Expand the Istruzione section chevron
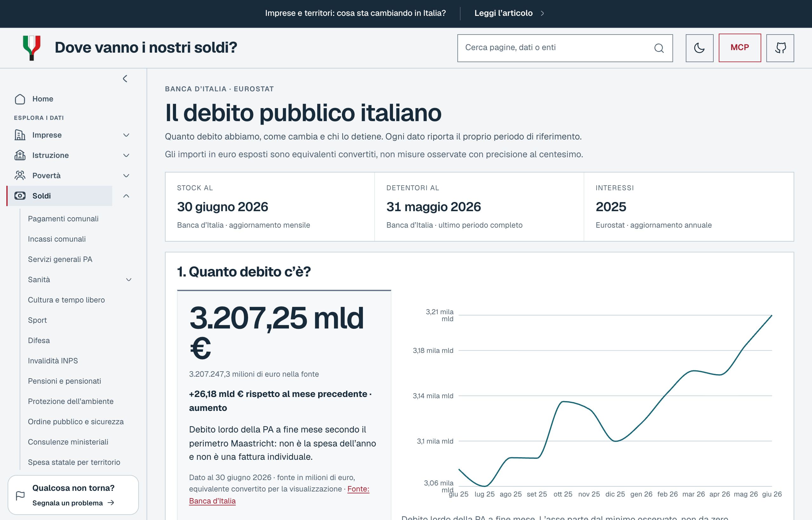Image resolution: width=812 pixels, height=520 pixels. 126,155
